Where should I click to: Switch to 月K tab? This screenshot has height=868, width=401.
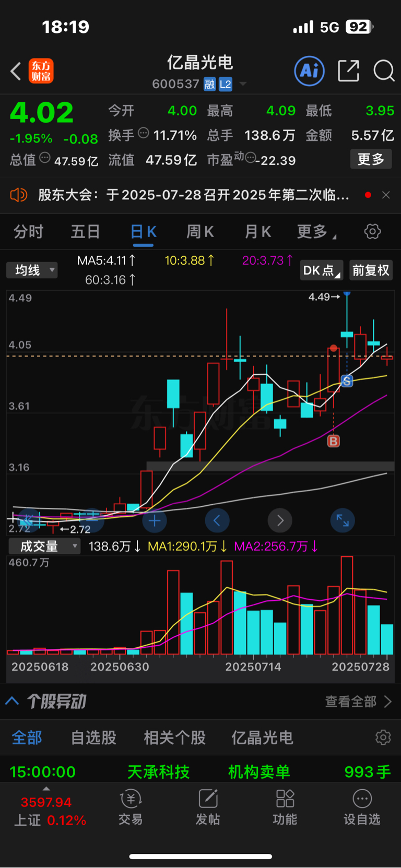tap(258, 232)
